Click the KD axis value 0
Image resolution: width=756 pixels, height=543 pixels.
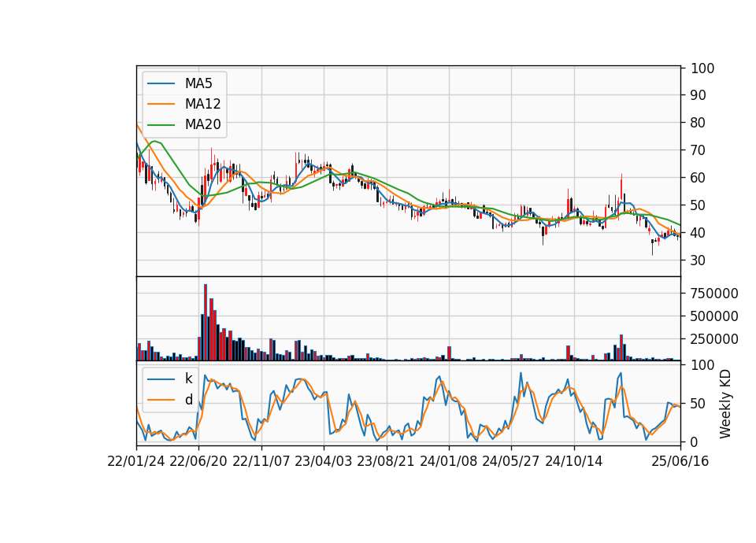[x=695, y=441]
